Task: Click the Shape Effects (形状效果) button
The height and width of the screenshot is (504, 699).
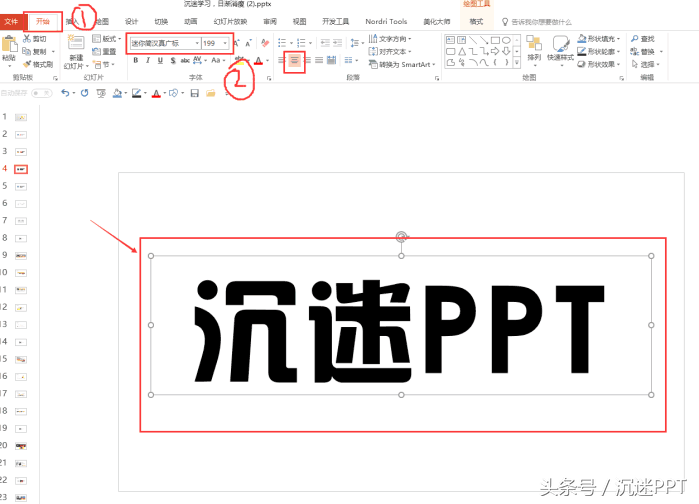Action: [x=598, y=65]
